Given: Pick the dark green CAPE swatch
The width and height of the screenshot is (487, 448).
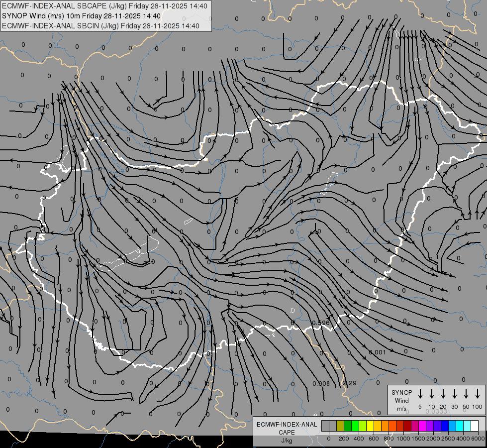Looking at the screenshot, I should (x=348, y=426).
